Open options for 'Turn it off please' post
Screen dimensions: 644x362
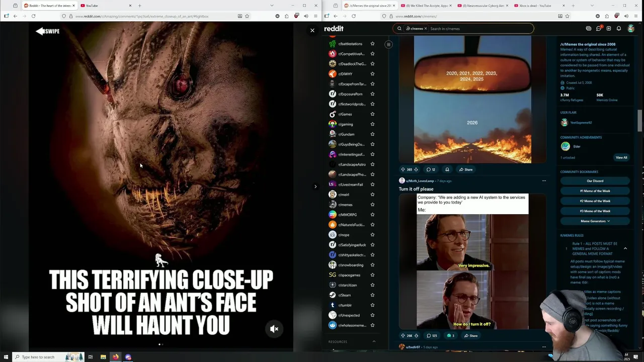coord(544,181)
